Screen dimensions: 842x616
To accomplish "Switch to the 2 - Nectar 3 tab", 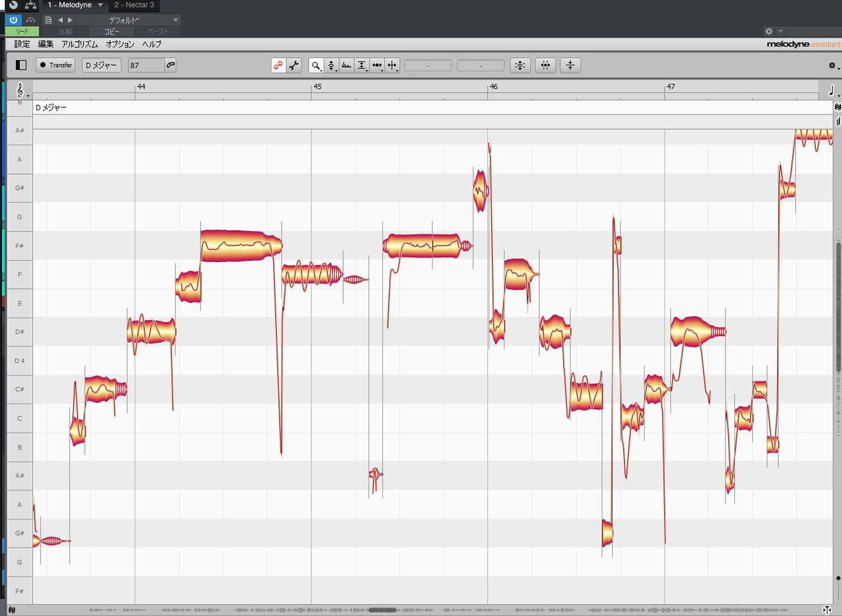I will pyautogui.click(x=134, y=5).
